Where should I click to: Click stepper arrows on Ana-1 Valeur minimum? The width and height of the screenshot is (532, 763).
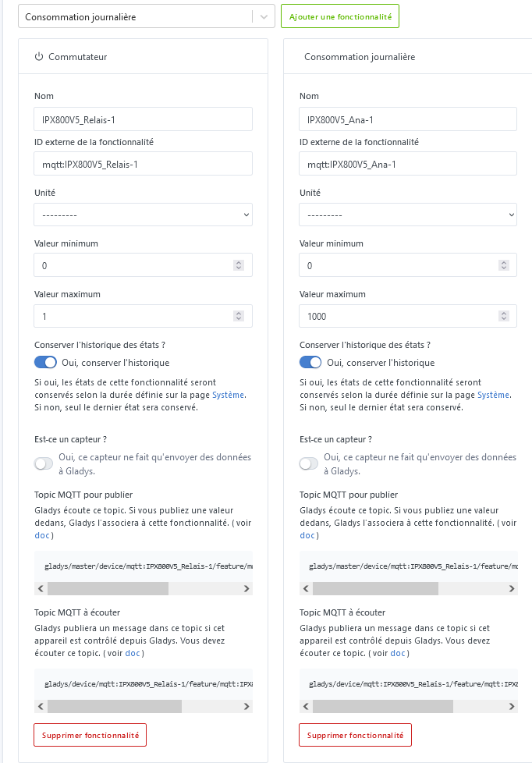coord(504,265)
